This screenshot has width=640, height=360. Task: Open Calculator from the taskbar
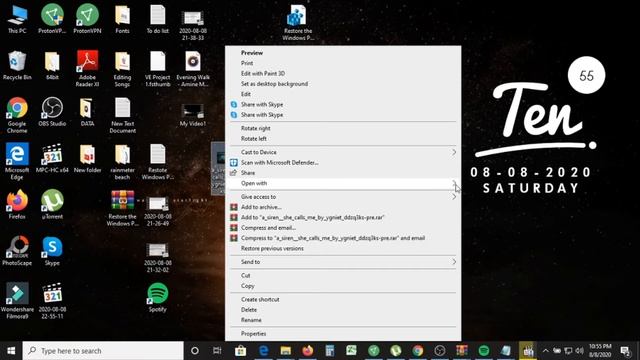coord(330,351)
